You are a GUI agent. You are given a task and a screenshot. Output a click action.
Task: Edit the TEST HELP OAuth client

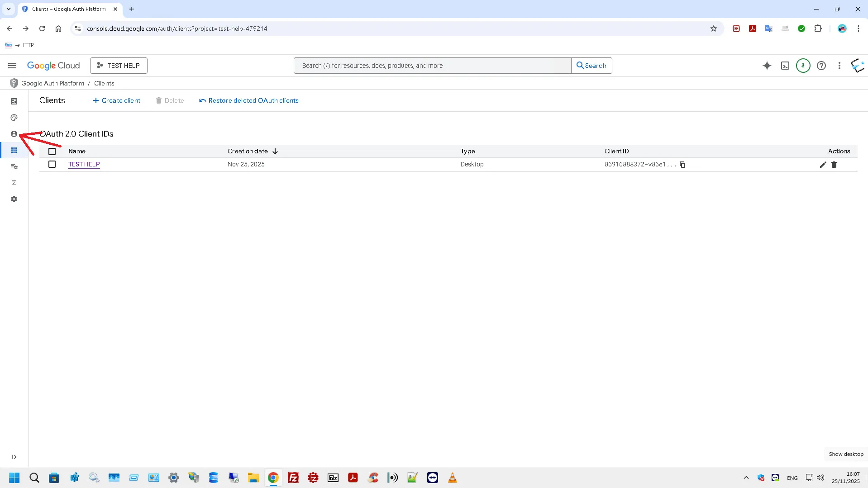[x=823, y=165]
